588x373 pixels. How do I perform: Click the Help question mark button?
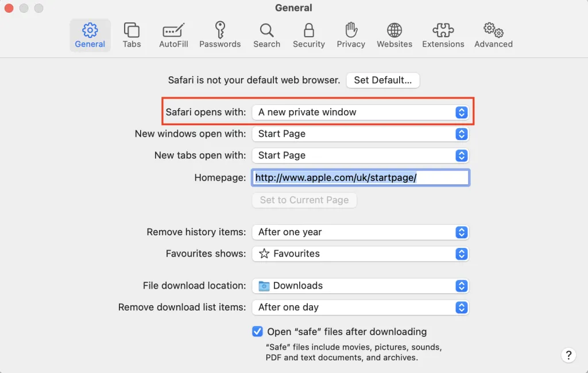pyautogui.click(x=568, y=355)
